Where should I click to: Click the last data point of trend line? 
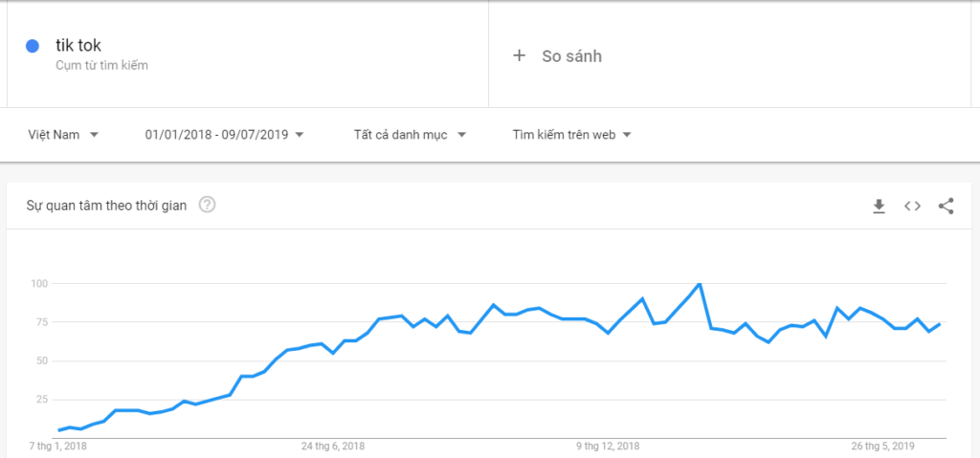(940, 324)
